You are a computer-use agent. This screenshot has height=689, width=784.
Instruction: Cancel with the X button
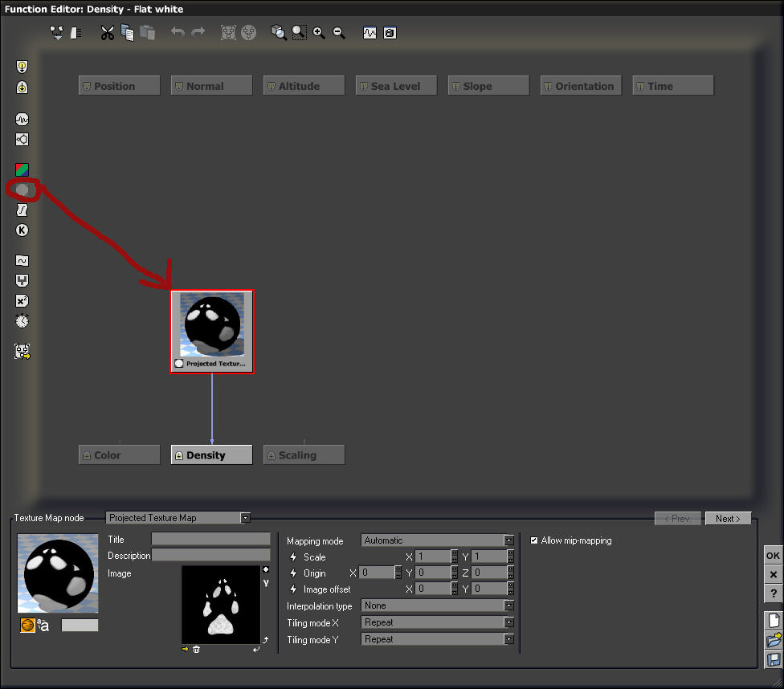point(773,574)
